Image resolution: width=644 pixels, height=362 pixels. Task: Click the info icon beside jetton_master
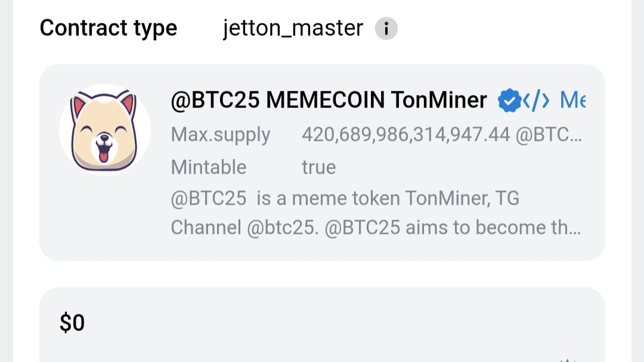click(x=386, y=29)
